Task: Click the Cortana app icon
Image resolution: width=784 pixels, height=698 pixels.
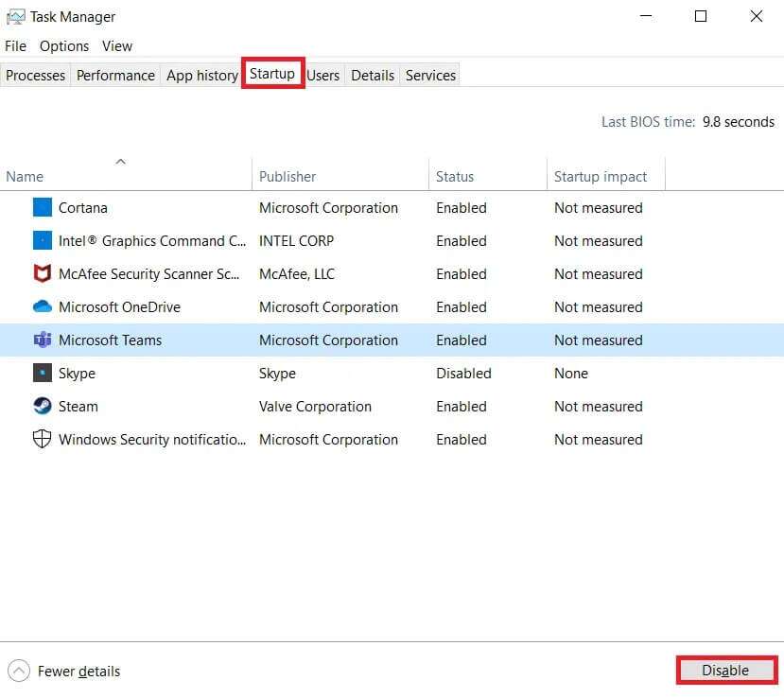Action: coord(43,207)
